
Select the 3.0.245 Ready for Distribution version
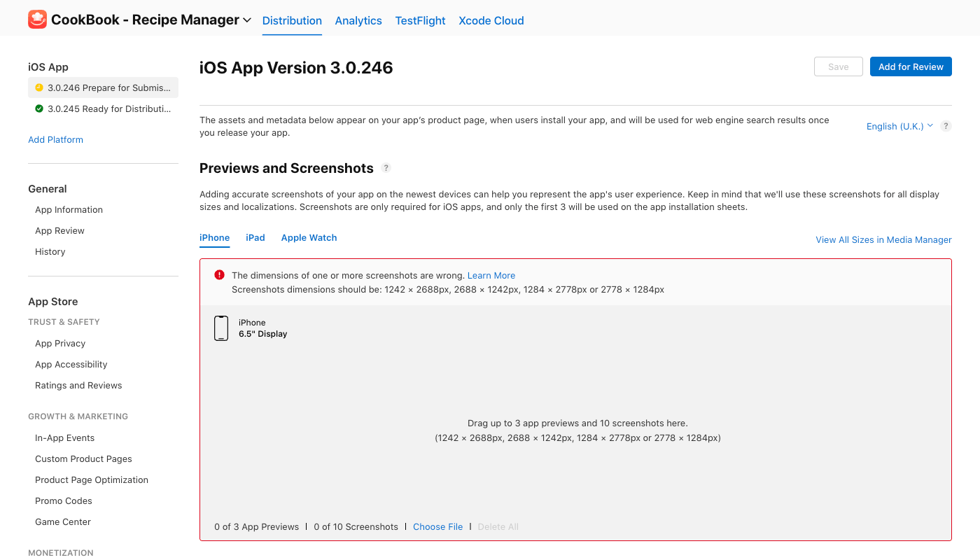[103, 108]
